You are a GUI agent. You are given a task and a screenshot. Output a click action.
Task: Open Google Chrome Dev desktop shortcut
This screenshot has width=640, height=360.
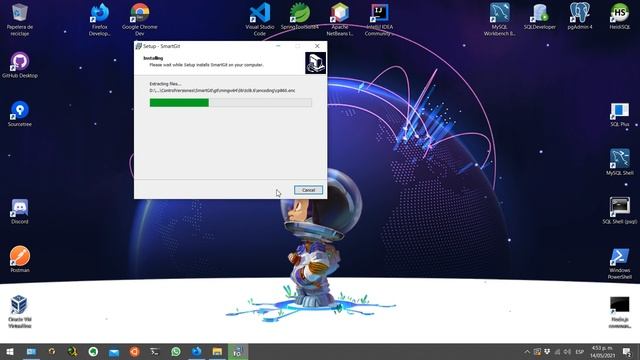(140, 20)
